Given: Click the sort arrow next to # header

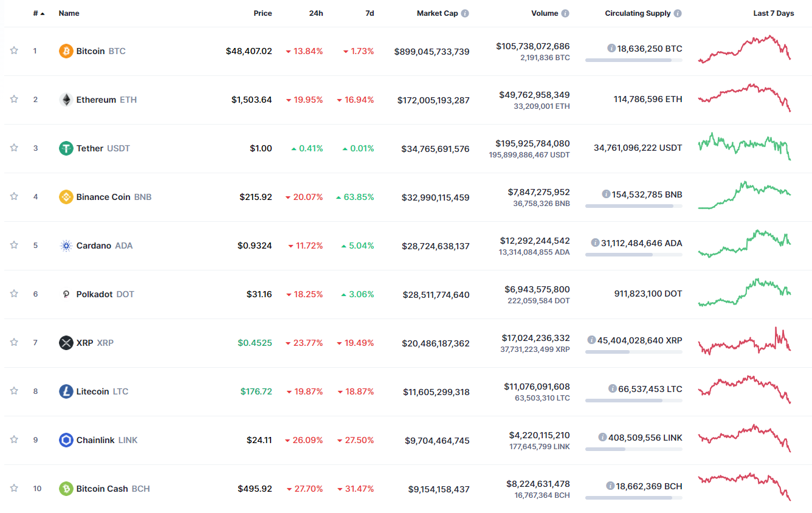Looking at the screenshot, I should (x=43, y=13).
